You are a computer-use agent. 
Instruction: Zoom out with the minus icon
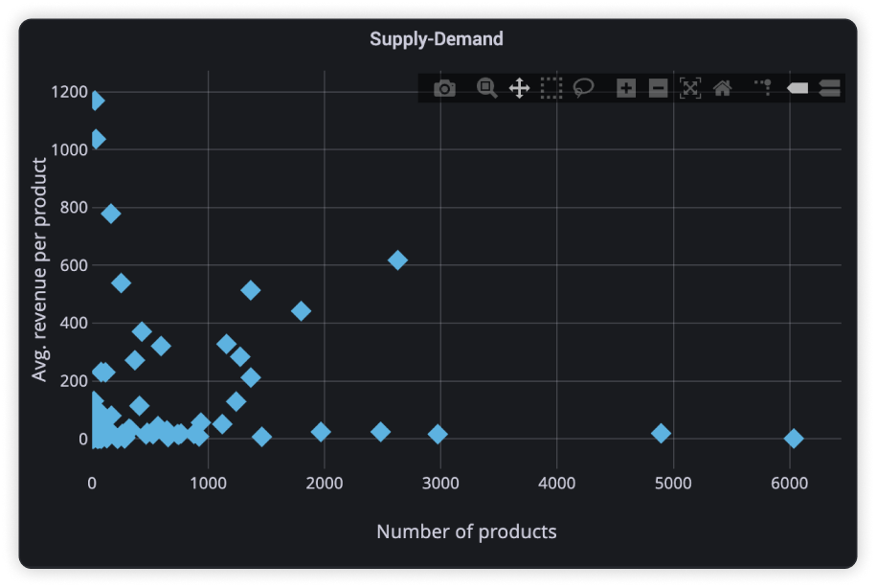(x=658, y=89)
